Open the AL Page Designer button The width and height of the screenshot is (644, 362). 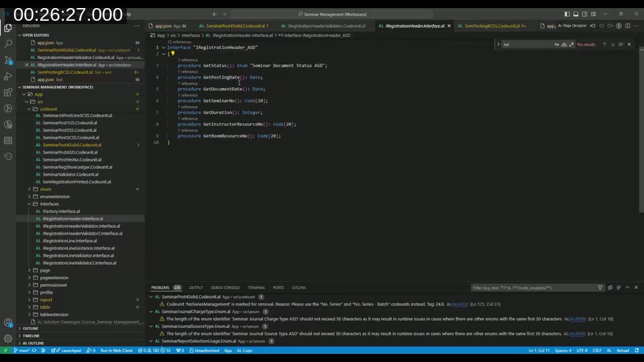click(x=572, y=25)
